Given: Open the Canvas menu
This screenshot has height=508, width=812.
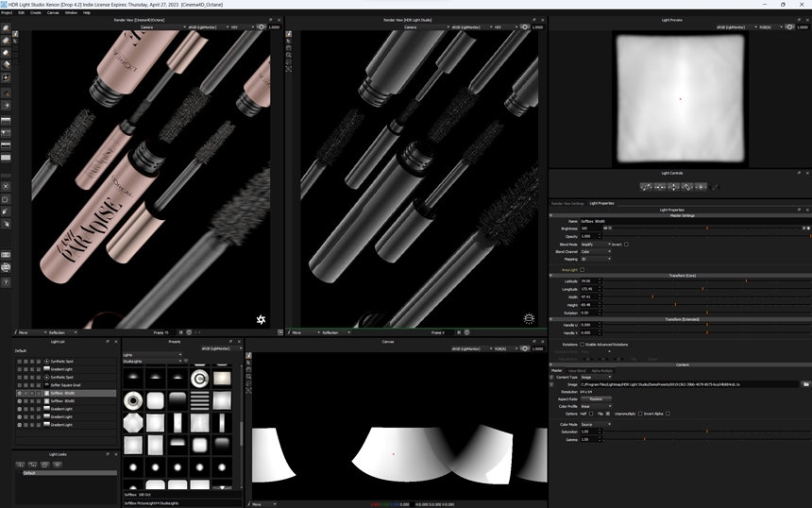Looking at the screenshot, I should point(53,12).
